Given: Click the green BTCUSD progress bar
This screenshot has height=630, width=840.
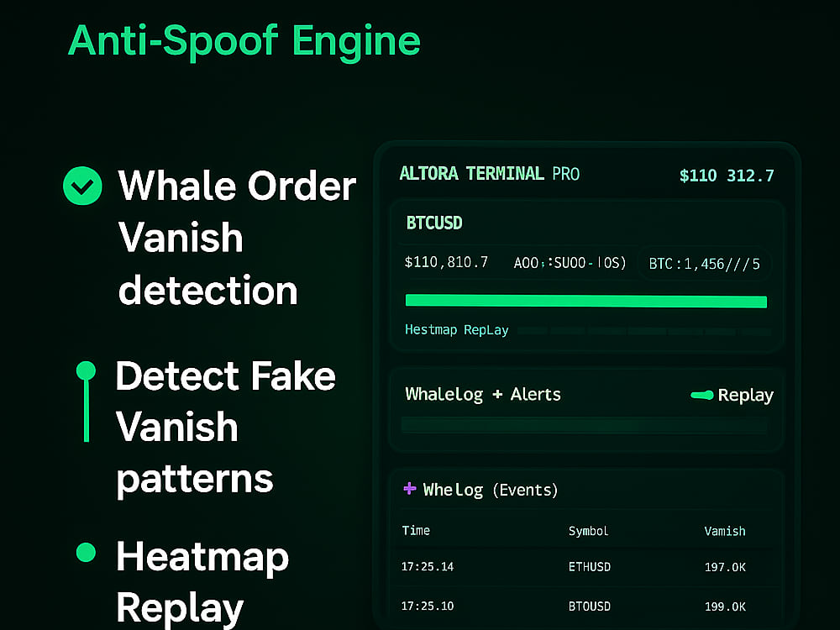Looking at the screenshot, I should [586, 301].
